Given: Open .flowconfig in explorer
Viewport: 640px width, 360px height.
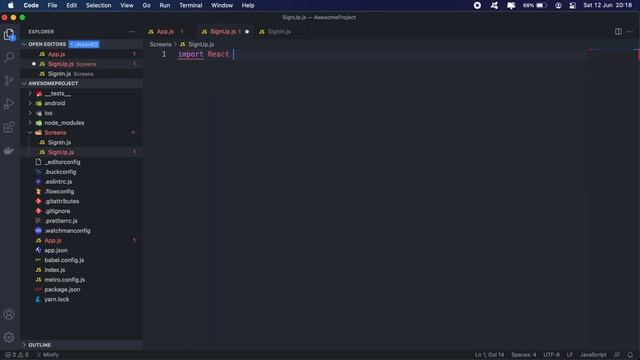Looking at the screenshot, I should coord(59,191).
